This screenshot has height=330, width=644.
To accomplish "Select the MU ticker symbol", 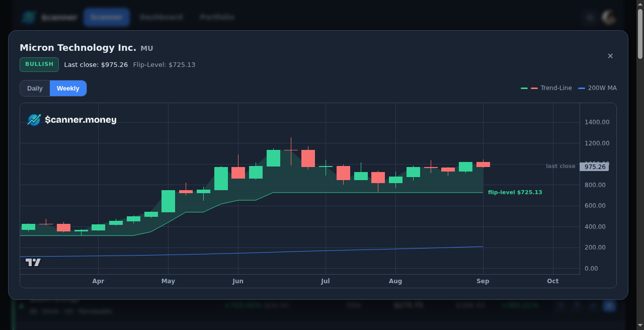I will coord(147,48).
